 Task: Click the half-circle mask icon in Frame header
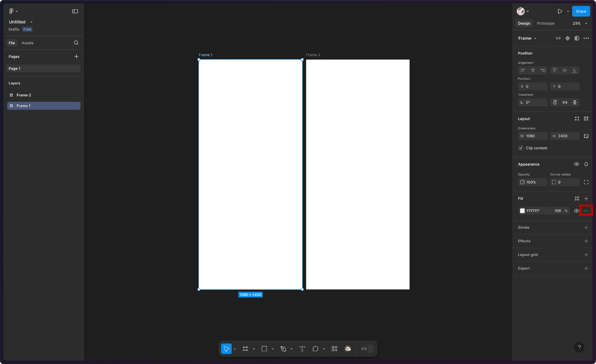[577, 38]
